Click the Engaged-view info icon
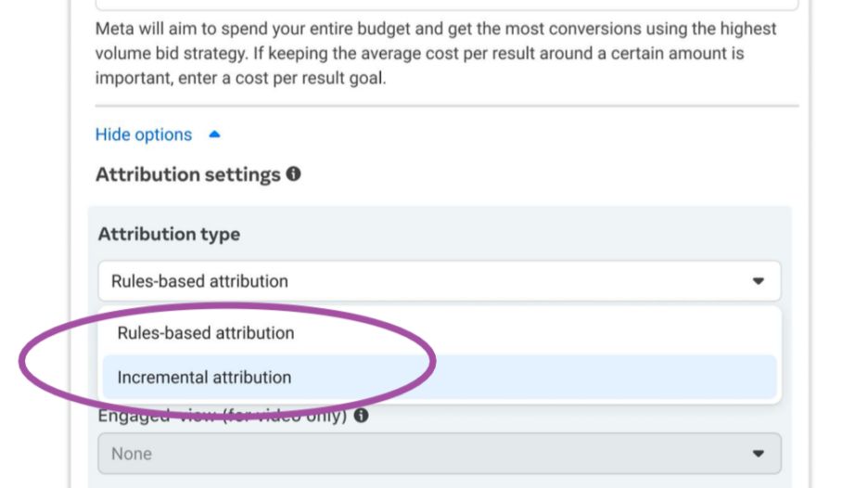This screenshot has height=488, width=868. 362,416
